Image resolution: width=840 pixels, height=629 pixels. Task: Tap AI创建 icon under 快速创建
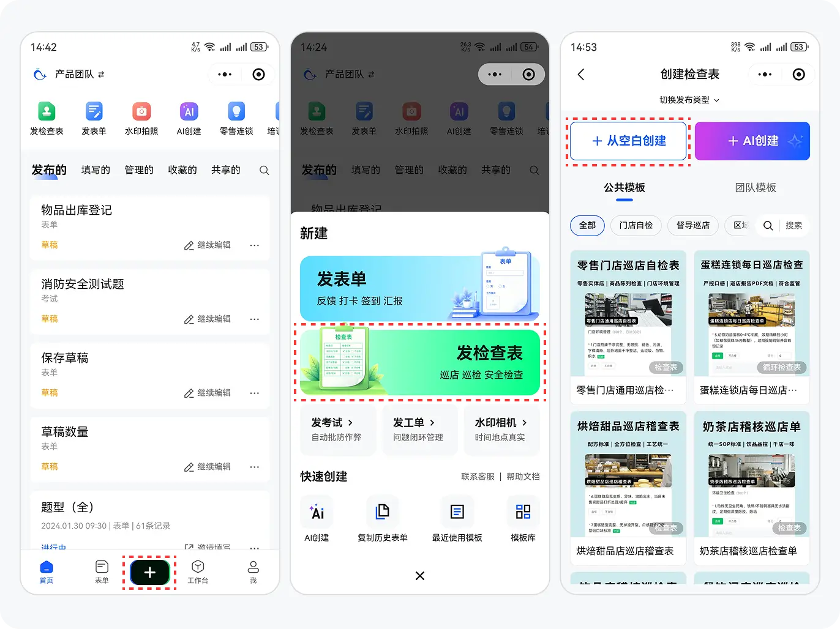(x=317, y=512)
